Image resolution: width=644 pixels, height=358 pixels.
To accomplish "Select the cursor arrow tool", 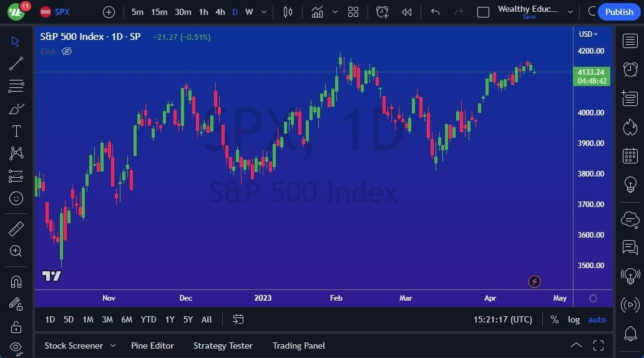I will tap(16, 41).
